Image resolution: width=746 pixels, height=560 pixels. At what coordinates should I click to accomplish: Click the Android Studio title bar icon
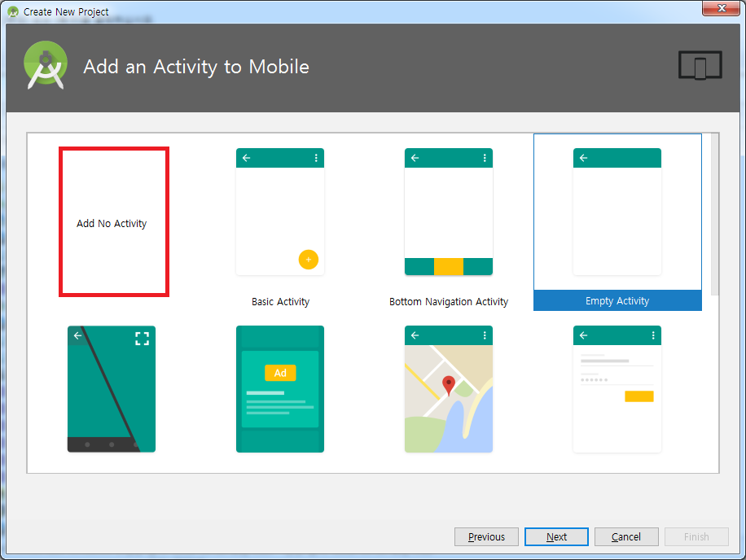tap(13, 11)
